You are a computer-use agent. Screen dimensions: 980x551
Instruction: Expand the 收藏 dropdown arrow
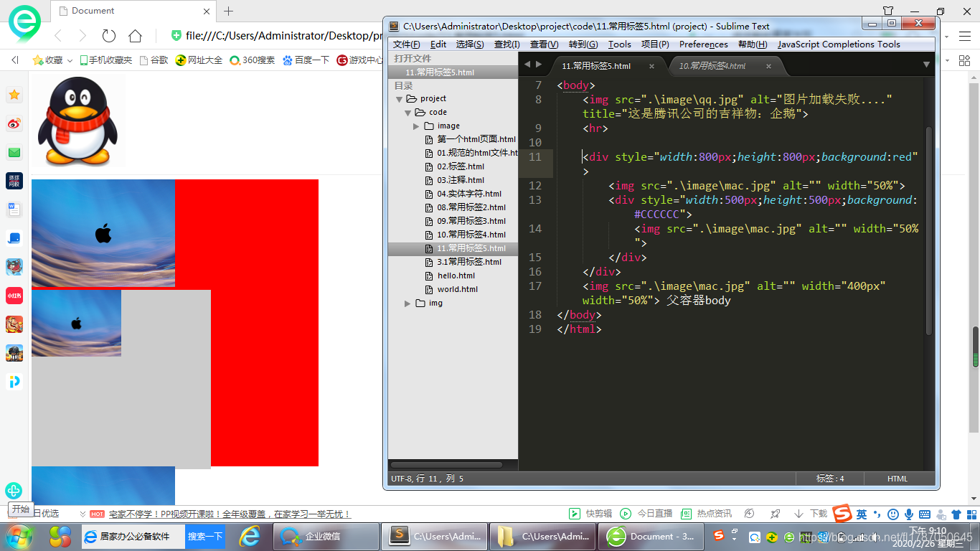coord(70,61)
